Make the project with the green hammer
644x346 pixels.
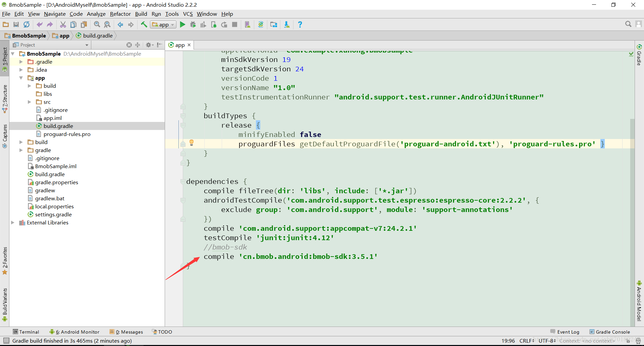coord(144,24)
